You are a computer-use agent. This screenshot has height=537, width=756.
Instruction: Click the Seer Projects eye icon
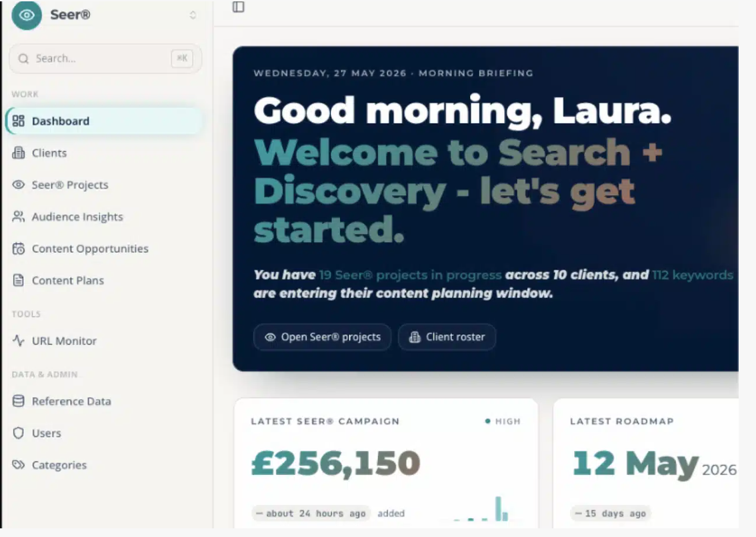[x=18, y=185]
